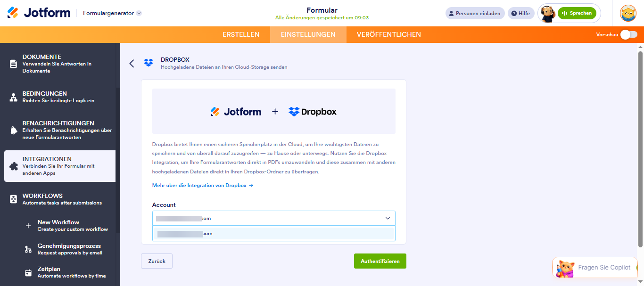The height and width of the screenshot is (286, 644).
Task: Click the Sprechen button
Action: pos(577,13)
